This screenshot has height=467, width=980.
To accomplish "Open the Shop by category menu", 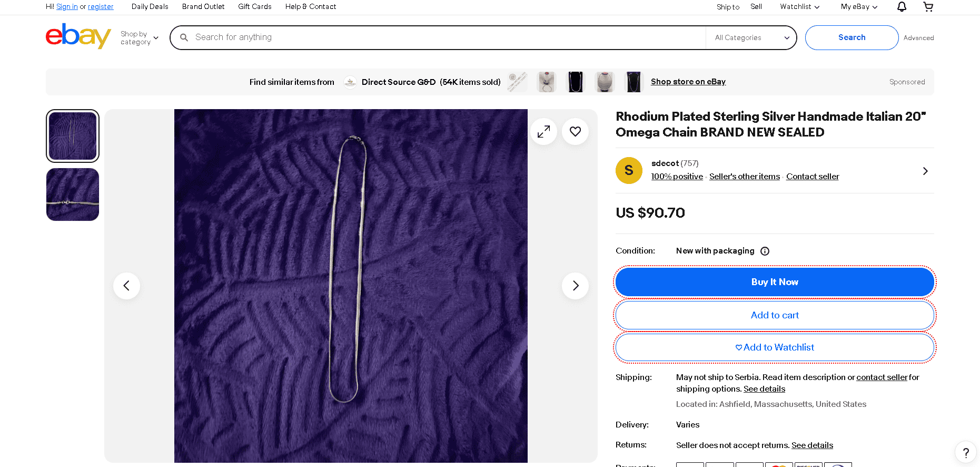I will tap(138, 37).
